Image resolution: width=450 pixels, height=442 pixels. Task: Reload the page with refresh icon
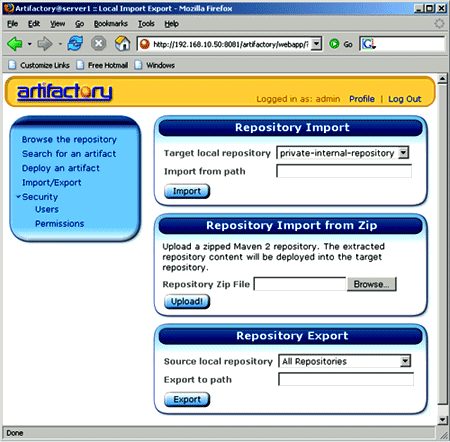click(75, 44)
